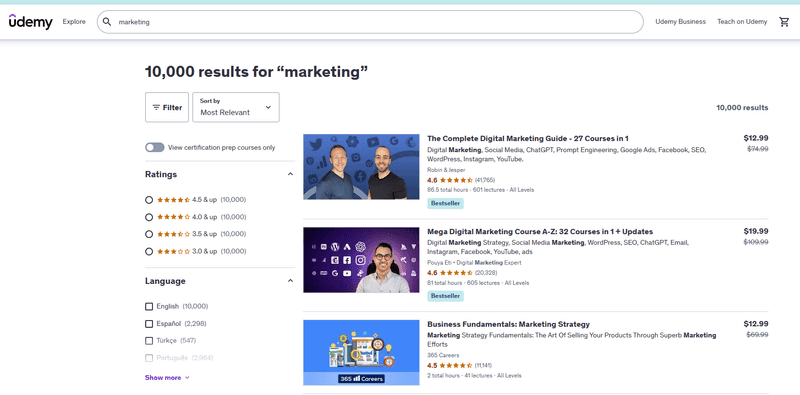Go to Udemy Business
The height and width of the screenshot is (395, 800).
click(x=681, y=22)
